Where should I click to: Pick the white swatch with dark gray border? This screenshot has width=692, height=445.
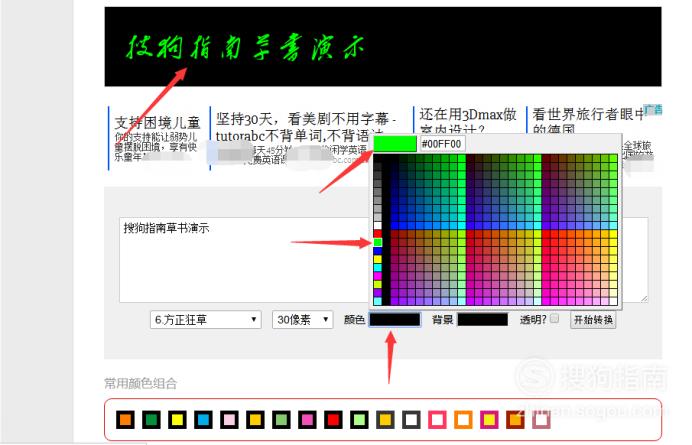[x=411, y=419]
